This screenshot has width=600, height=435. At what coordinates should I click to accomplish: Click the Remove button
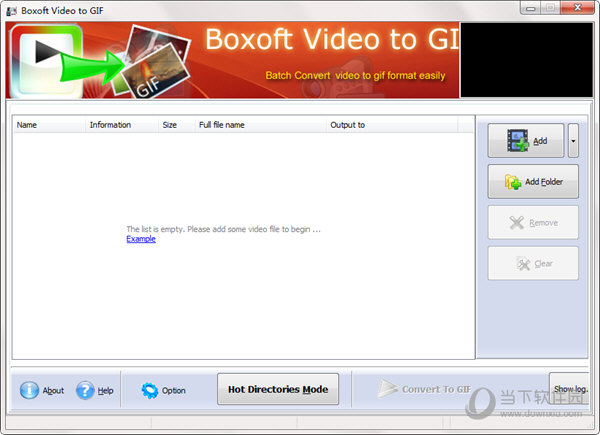pyautogui.click(x=533, y=222)
